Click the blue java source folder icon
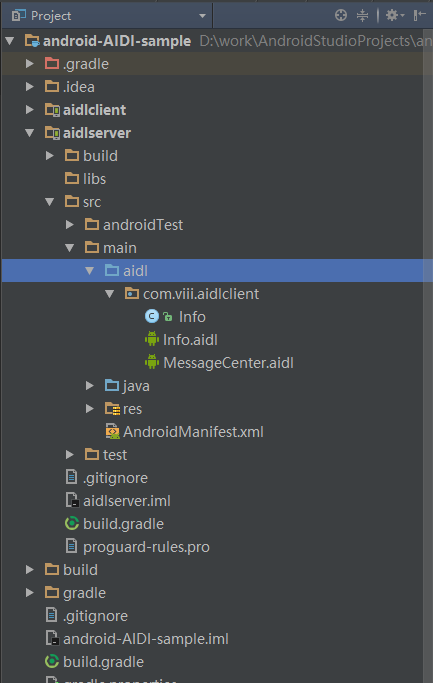Image resolution: width=433 pixels, height=683 pixels. pos(112,385)
